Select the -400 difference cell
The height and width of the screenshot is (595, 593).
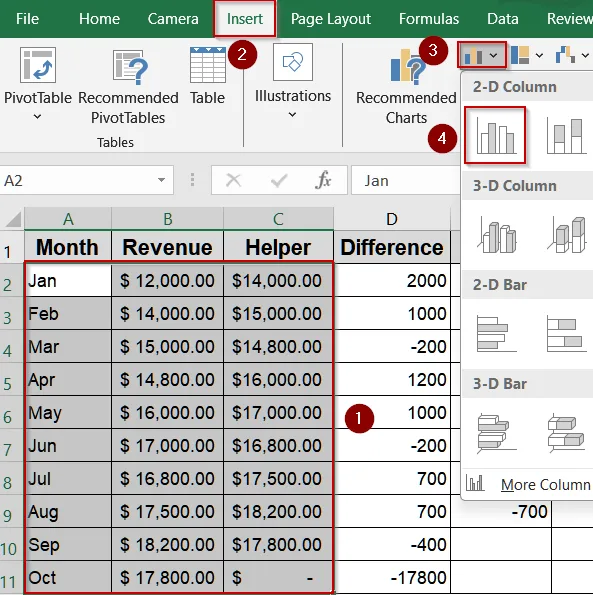(392, 544)
